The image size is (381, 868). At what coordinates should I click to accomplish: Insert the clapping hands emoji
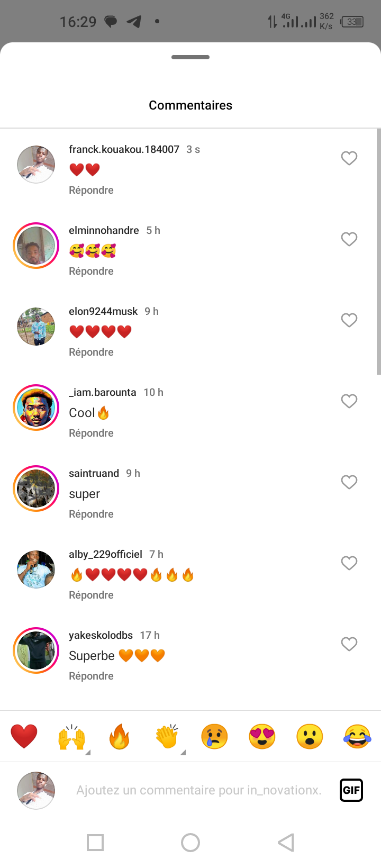pos(167,736)
